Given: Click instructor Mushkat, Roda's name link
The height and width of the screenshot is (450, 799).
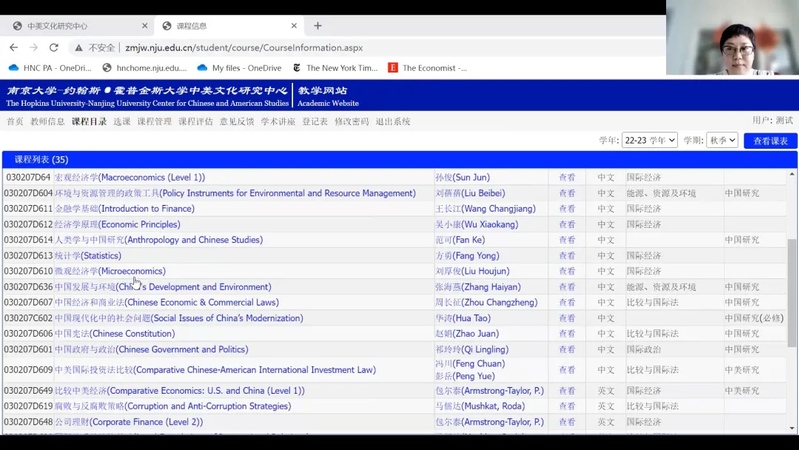Looking at the screenshot, I should point(480,406).
